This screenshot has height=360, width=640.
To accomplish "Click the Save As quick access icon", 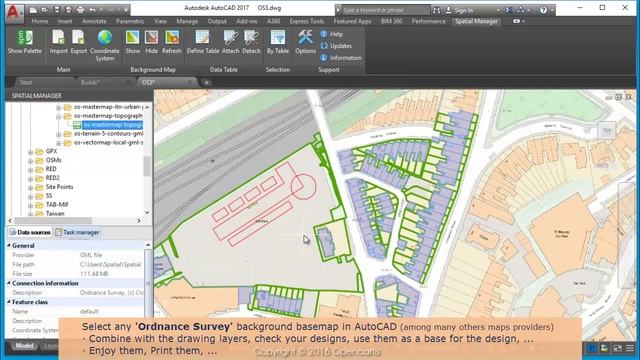I will (x=69, y=9).
